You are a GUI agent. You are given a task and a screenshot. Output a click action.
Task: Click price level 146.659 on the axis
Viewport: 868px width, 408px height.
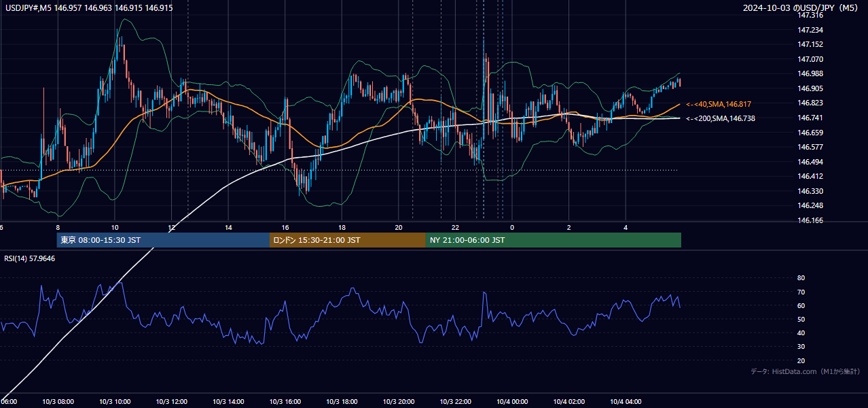tap(810, 133)
